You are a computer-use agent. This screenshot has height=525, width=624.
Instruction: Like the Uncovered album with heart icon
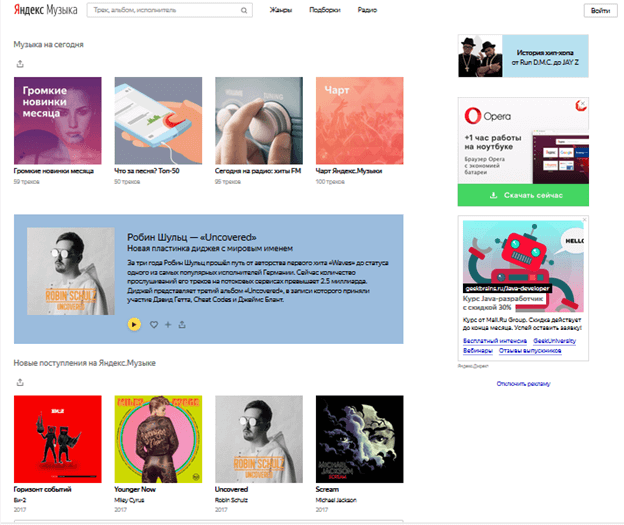154,325
